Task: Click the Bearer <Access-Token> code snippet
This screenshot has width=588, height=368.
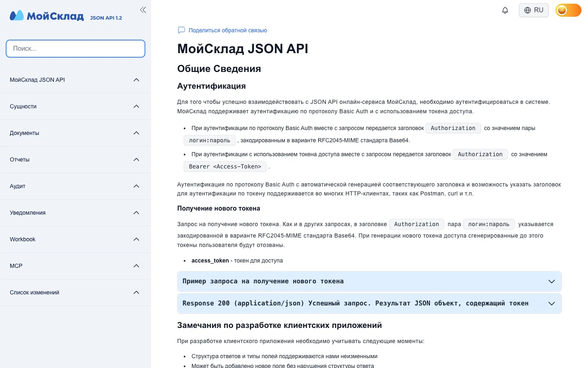Action: coord(225,166)
